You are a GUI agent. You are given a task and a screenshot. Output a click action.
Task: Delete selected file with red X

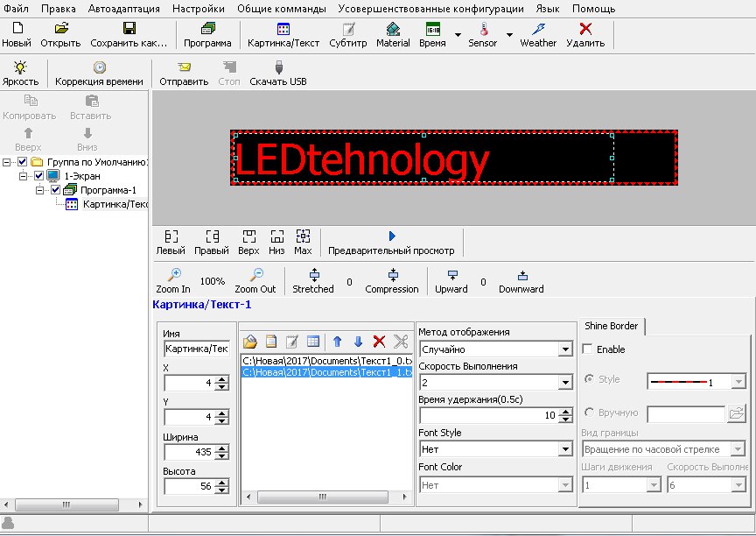379,342
